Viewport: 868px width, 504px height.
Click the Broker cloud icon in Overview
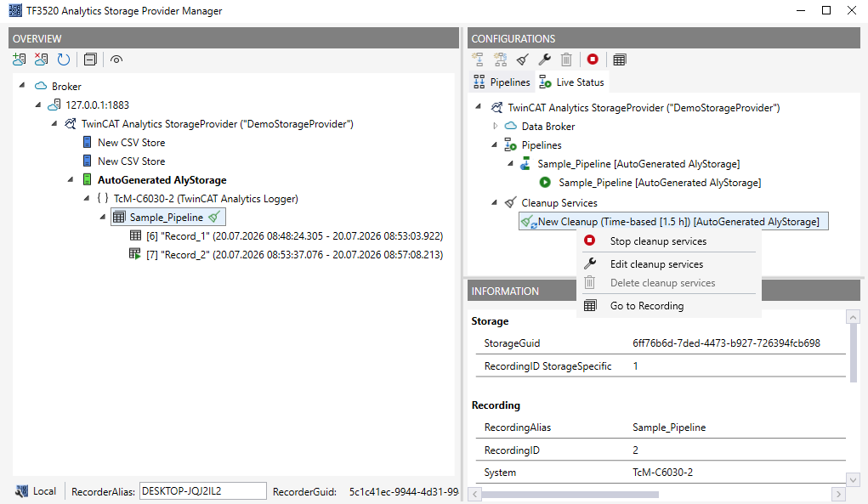click(41, 87)
